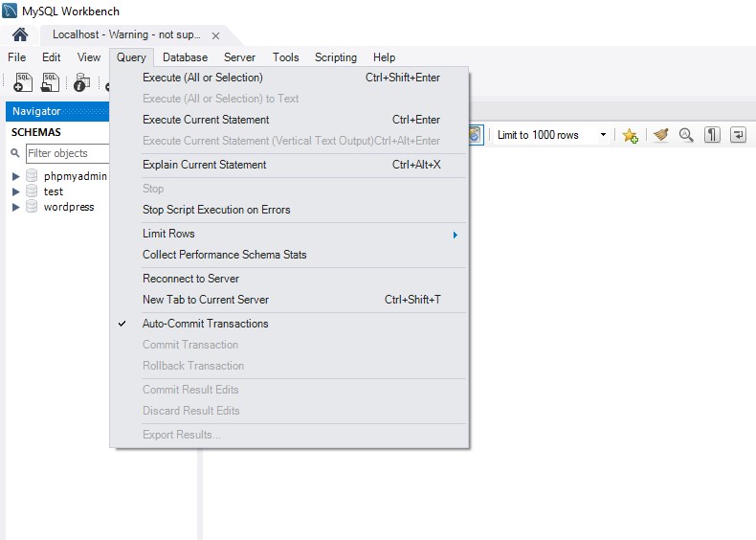Add query to snippets star icon
The image size is (756, 540).
pyautogui.click(x=630, y=135)
